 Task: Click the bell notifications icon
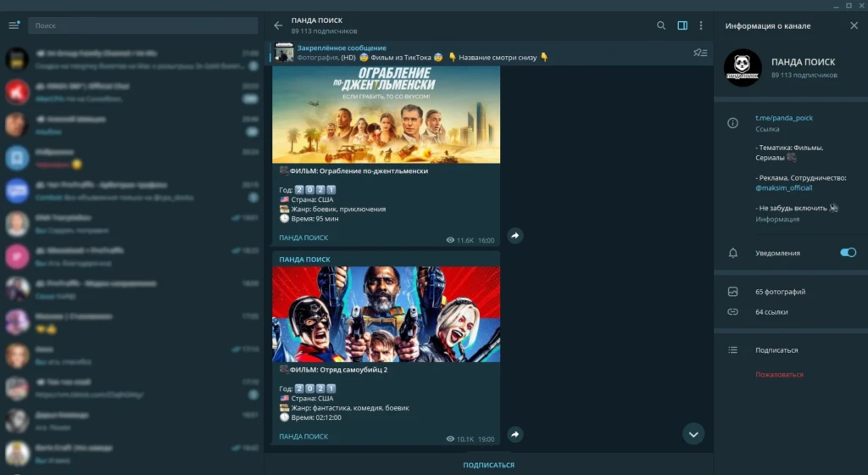pos(733,253)
